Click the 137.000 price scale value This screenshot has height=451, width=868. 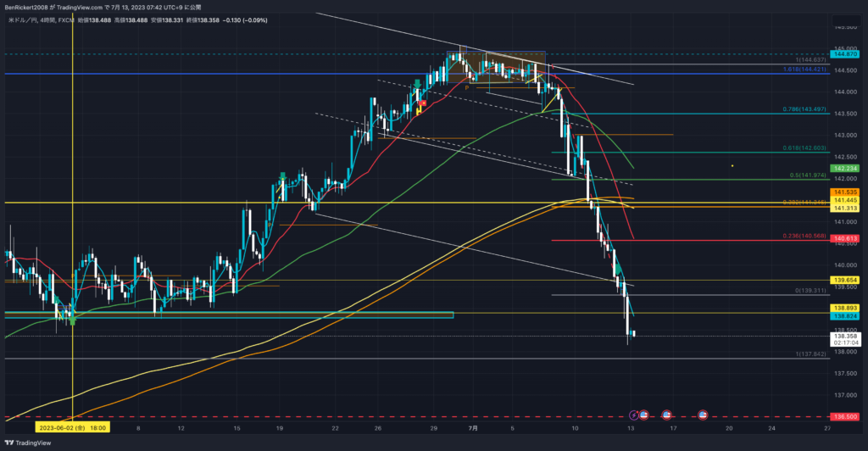click(845, 395)
